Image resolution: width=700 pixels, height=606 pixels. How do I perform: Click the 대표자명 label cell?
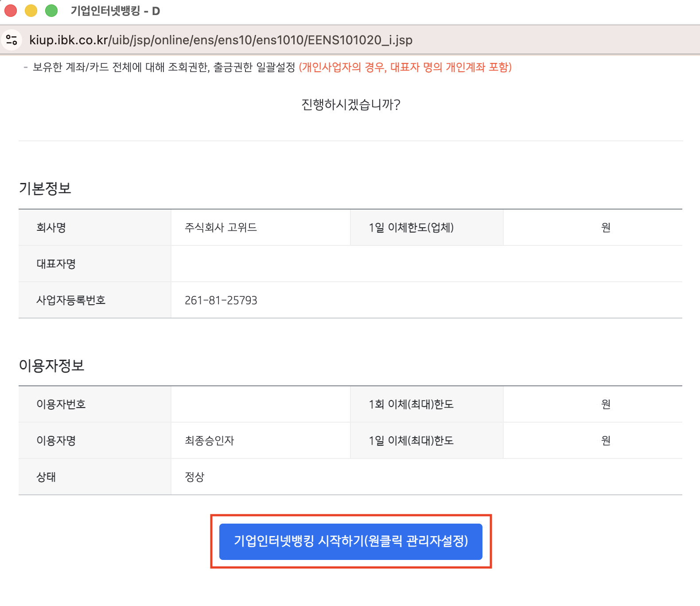[x=56, y=264]
